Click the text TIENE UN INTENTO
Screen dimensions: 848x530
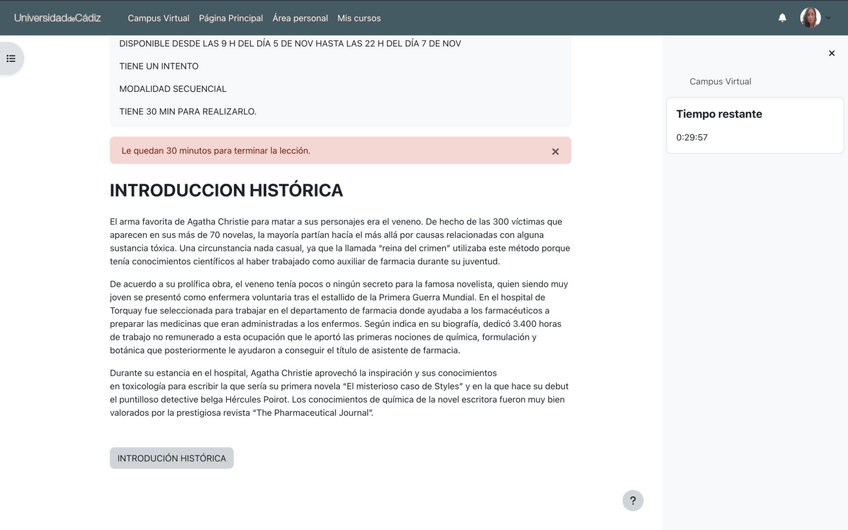tap(159, 66)
